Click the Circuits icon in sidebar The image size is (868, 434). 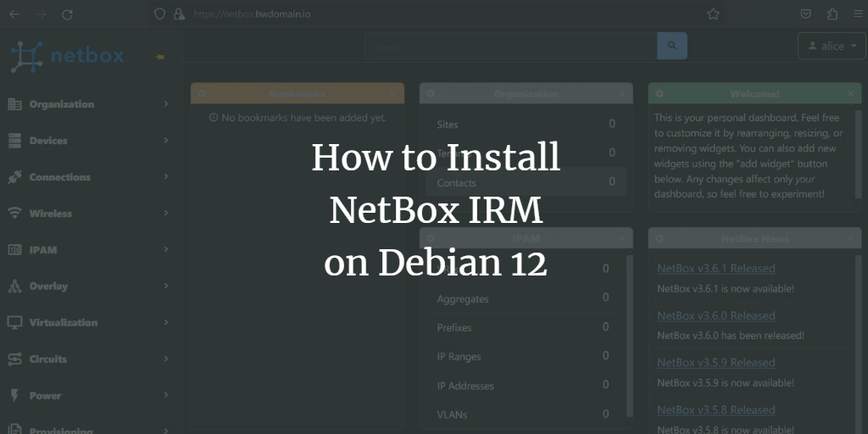coord(14,359)
